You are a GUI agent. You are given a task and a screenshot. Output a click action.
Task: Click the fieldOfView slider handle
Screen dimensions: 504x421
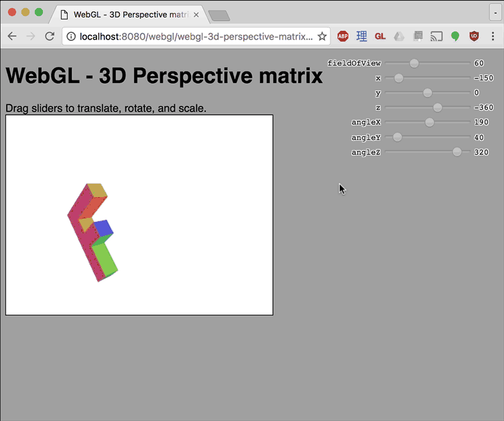tap(414, 63)
